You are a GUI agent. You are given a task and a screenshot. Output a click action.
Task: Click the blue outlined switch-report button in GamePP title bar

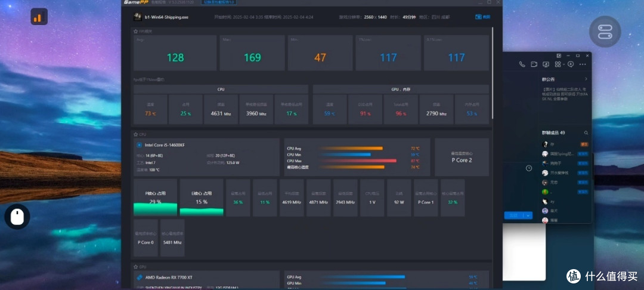point(219,2)
